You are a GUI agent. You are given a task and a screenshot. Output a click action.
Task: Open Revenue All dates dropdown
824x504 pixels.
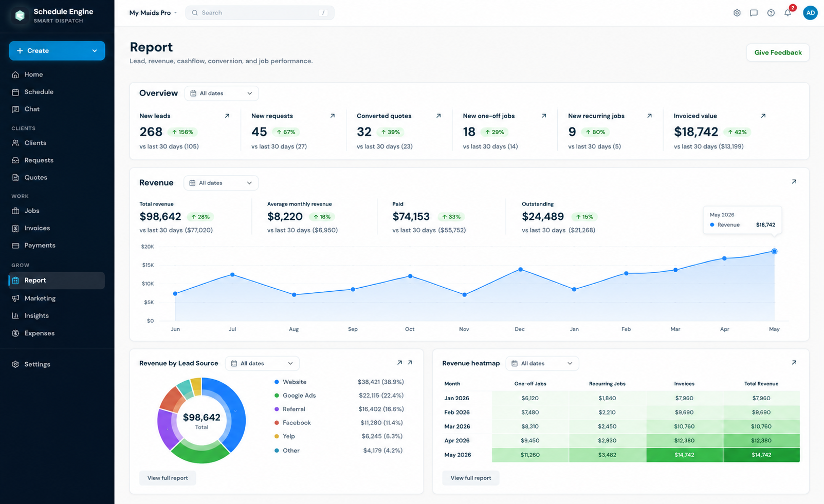click(221, 183)
